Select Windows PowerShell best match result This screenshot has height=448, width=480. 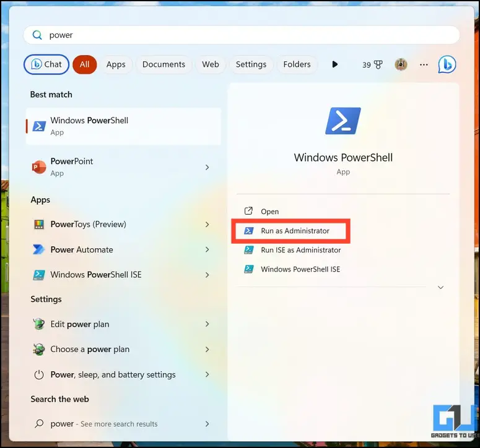pos(123,126)
